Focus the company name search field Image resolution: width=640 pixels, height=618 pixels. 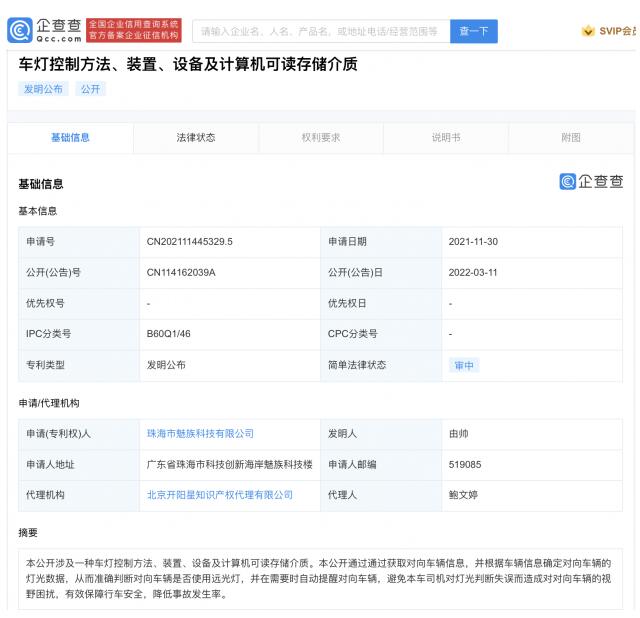tap(321, 31)
